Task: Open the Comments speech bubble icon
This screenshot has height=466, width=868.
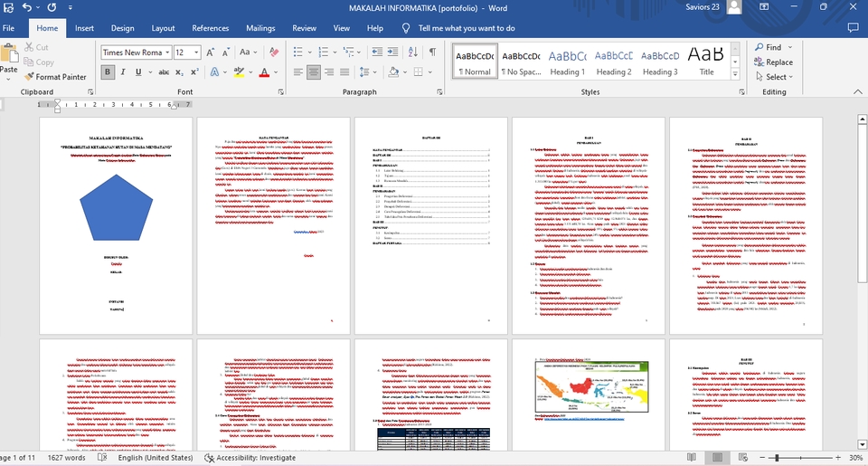Action: (853, 28)
